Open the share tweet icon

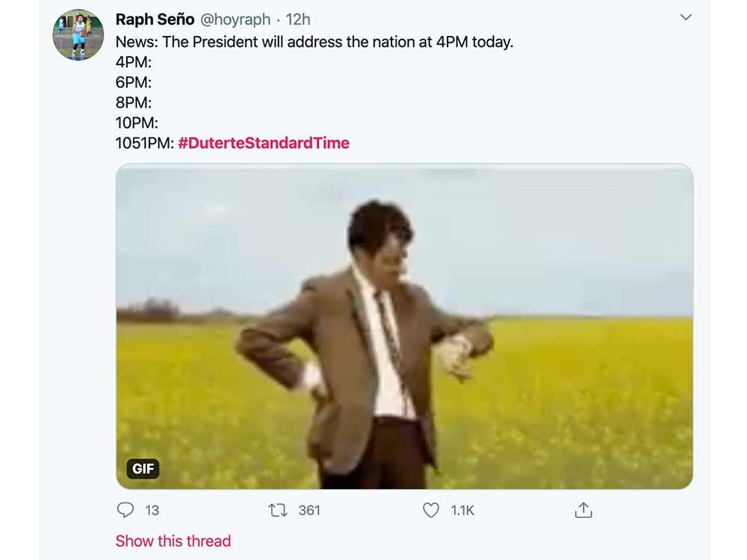tap(583, 510)
